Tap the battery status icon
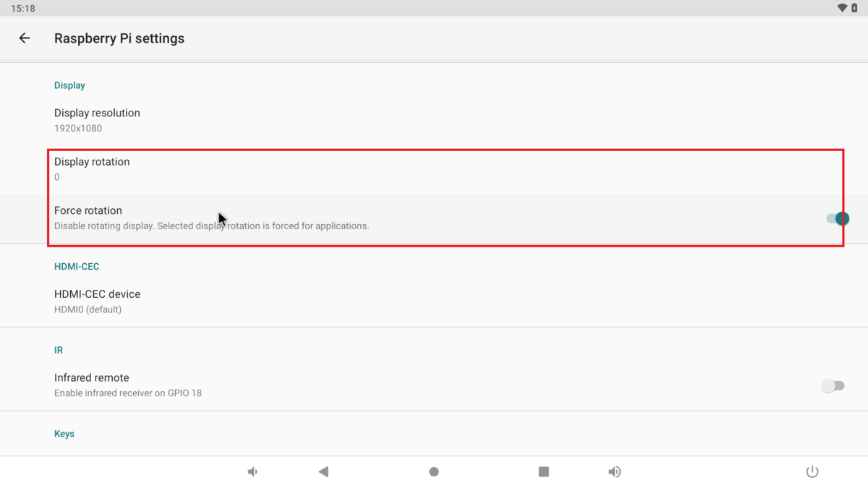Screen dimensions: 868x488 [x=854, y=8]
